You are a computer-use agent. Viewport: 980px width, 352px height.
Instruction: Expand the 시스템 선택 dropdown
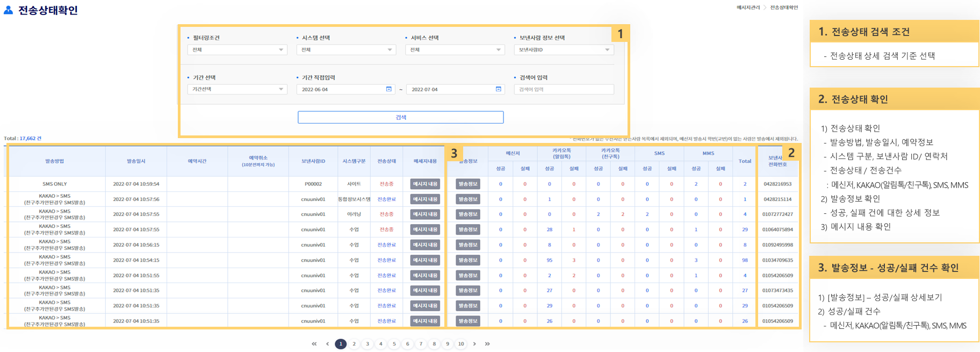tap(346, 50)
